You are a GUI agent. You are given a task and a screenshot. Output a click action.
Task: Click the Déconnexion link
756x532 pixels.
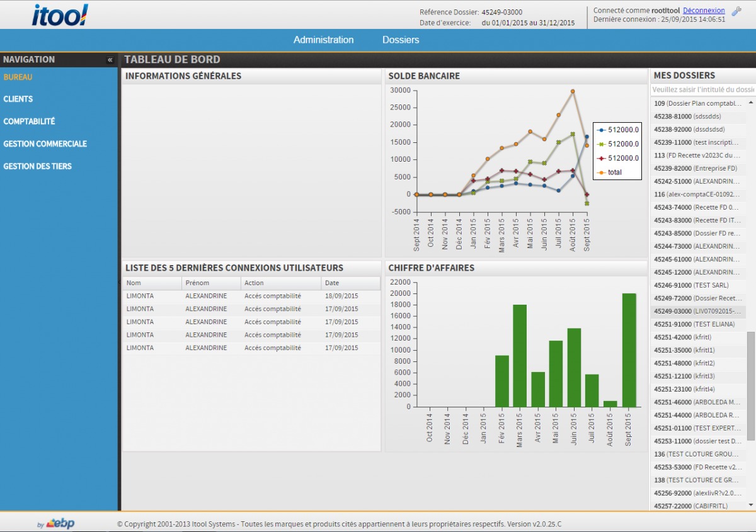coord(704,11)
